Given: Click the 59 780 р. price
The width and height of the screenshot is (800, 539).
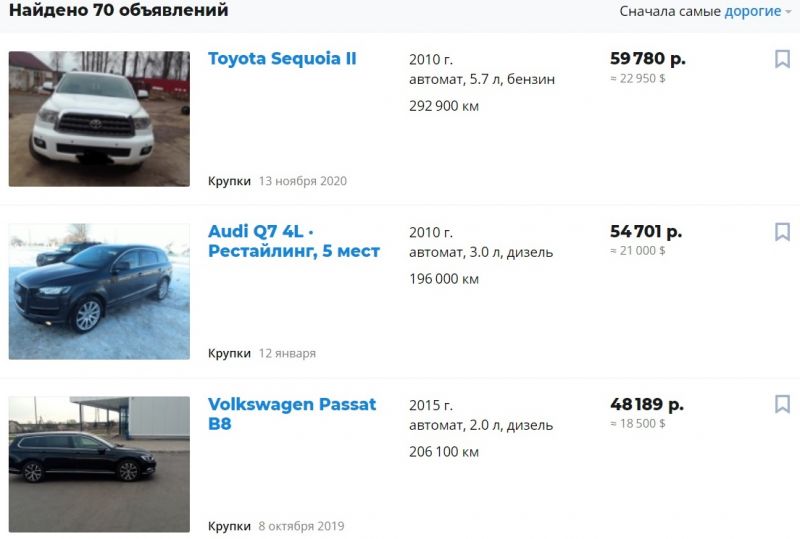Looking at the screenshot, I should (x=648, y=59).
